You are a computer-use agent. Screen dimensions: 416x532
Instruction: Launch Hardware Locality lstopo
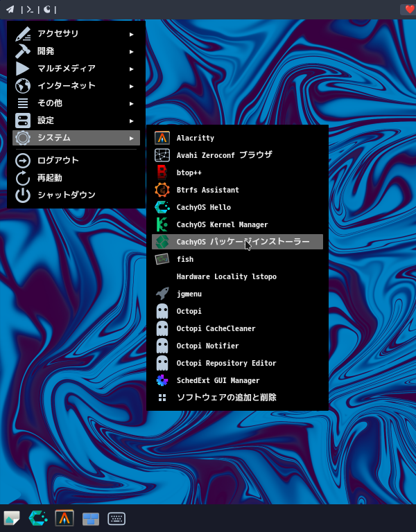(237, 276)
